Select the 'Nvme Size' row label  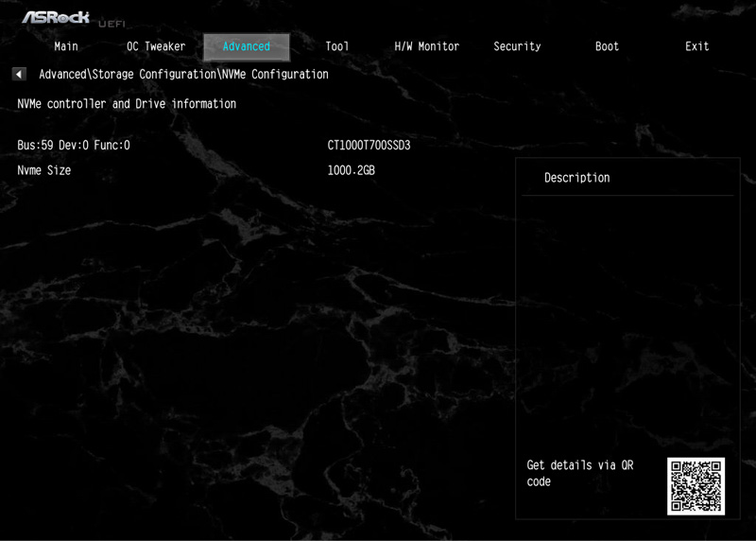click(43, 170)
